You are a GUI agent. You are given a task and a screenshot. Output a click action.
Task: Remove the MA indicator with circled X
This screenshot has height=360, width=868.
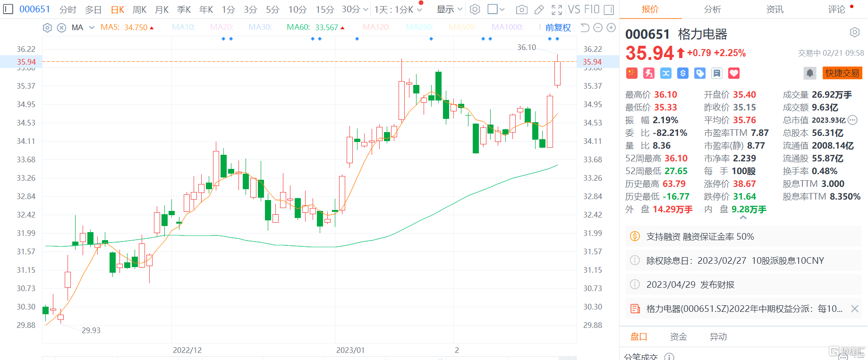coord(61,28)
